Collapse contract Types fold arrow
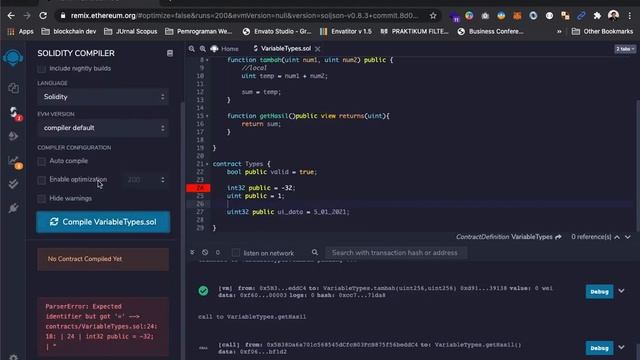 [207, 164]
